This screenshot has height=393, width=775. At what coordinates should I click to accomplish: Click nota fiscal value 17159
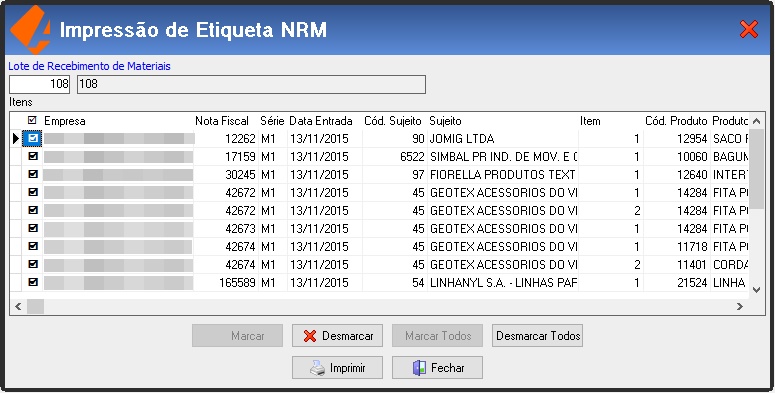(240, 157)
